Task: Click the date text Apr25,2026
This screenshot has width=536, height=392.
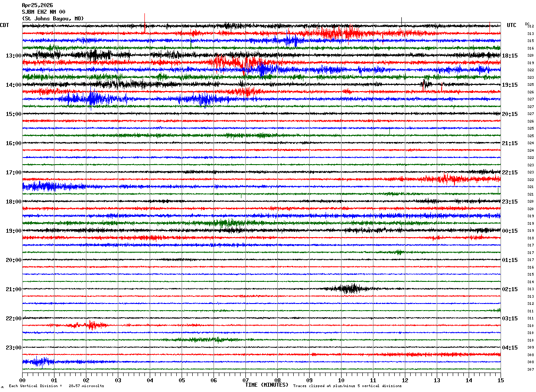Action: pyautogui.click(x=37, y=5)
